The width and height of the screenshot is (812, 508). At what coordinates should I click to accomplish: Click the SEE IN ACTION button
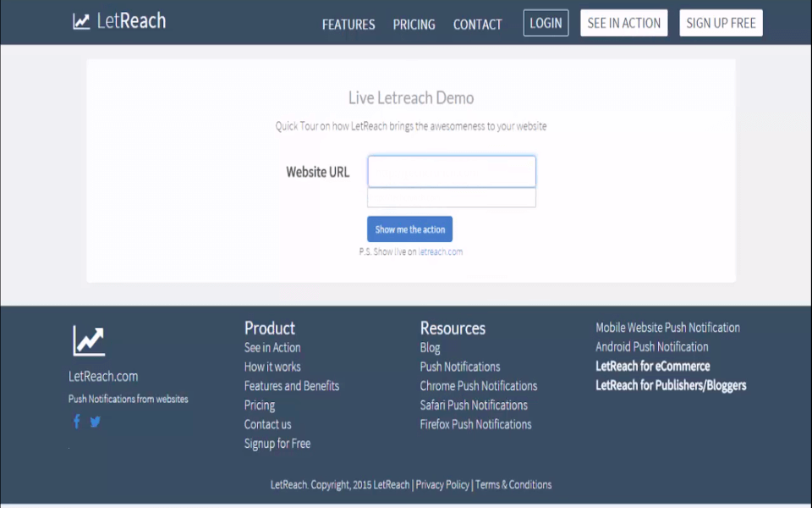point(624,23)
